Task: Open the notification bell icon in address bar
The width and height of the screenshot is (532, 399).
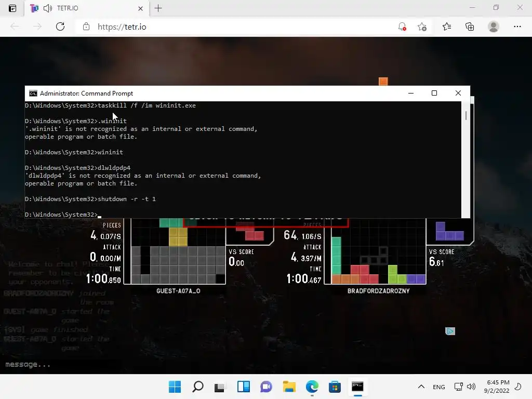Action: (402, 26)
